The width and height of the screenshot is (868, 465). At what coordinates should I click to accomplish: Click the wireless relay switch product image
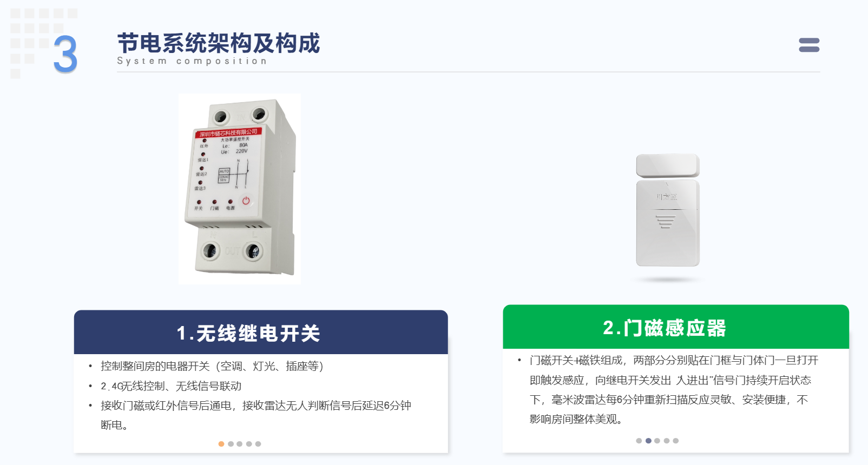click(x=240, y=189)
